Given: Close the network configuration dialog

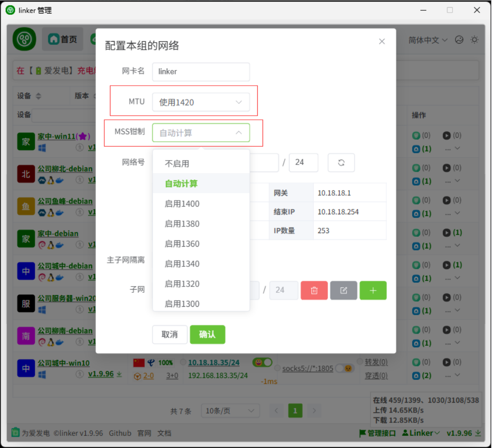Looking at the screenshot, I should tap(382, 41).
